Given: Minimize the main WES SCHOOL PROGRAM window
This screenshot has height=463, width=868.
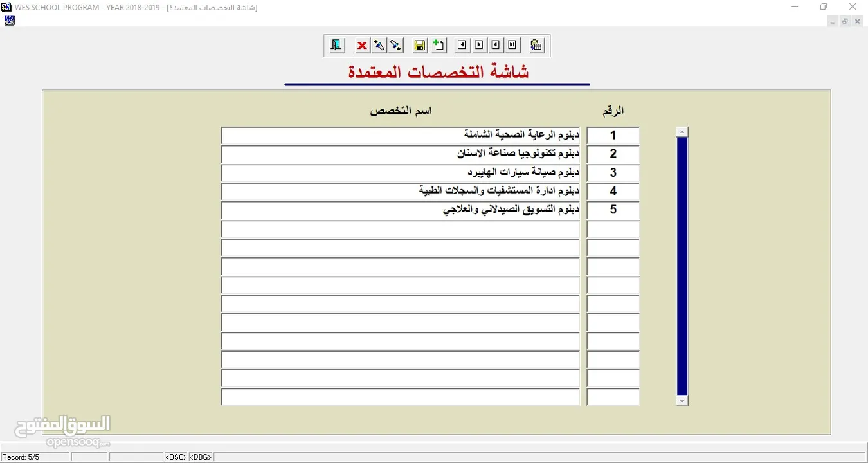Looking at the screenshot, I should click(795, 6).
